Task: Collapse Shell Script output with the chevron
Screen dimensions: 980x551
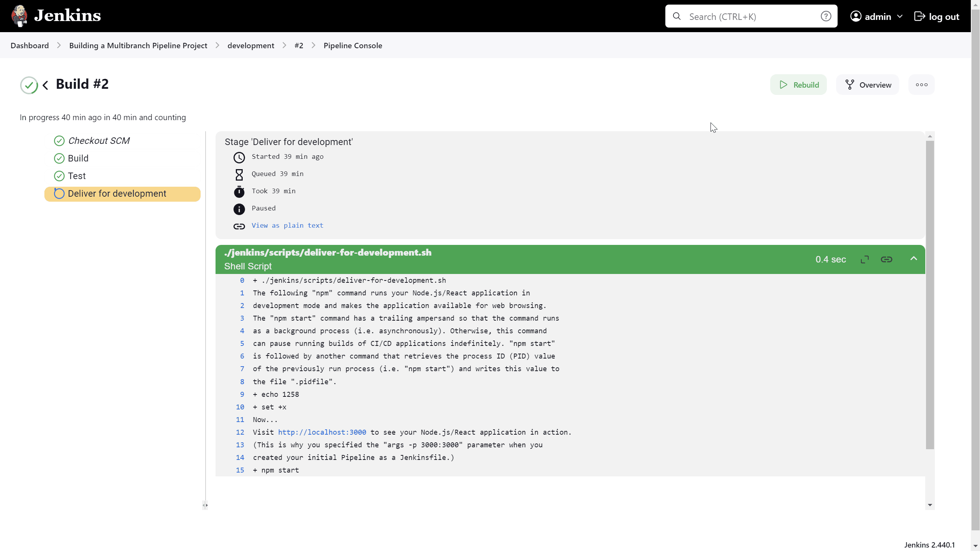Action: pos(914,259)
